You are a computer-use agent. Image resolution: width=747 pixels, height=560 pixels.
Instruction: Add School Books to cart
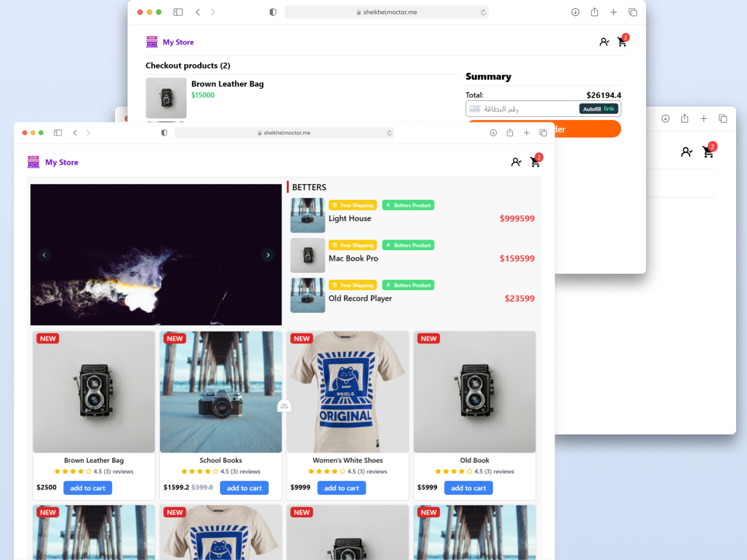pyautogui.click(x=244, y=488)
